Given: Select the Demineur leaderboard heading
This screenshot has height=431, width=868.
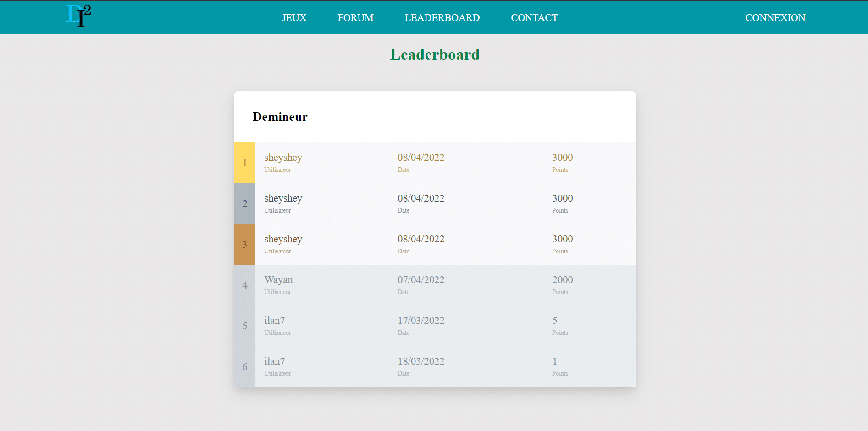Looking at the screenshot, I should tap(280, 117).
